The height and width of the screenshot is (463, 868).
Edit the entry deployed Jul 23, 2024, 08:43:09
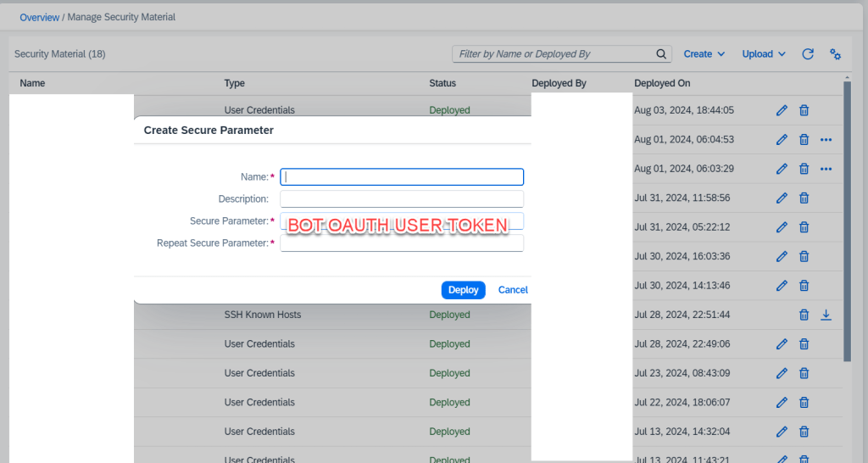[x=782, y=373]
